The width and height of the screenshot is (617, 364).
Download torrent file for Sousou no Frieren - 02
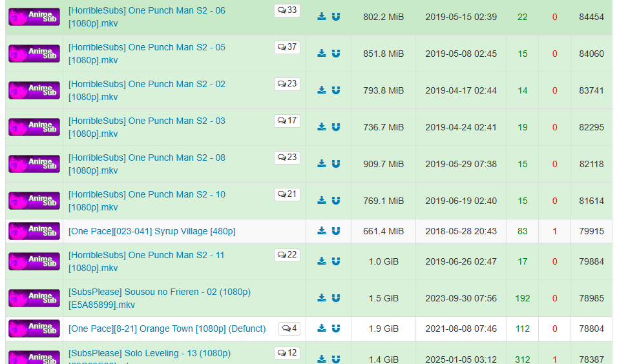tap(322, 298)
